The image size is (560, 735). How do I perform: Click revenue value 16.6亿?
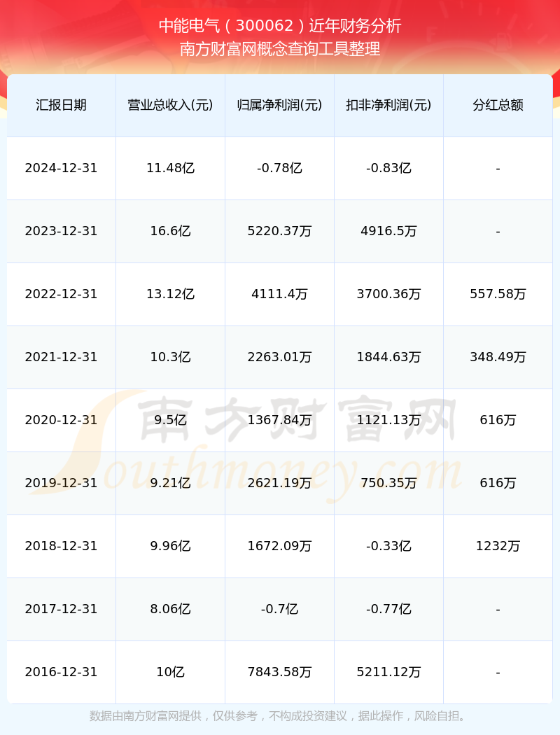171,231
